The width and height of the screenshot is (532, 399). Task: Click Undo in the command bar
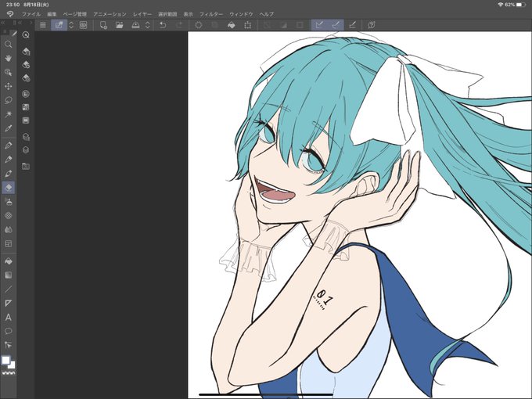163,25
